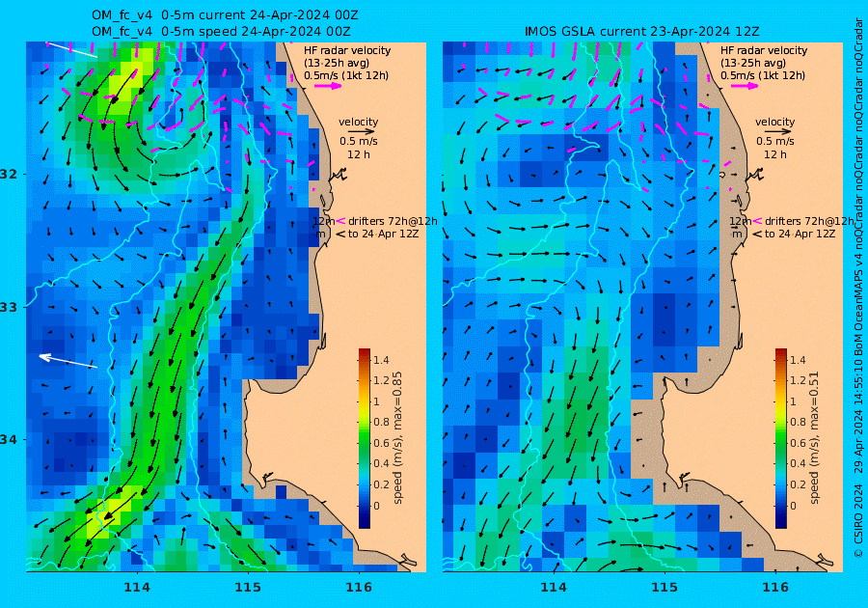Click the right map 'velocity' legend text
The height and width of the screenshot is (608, 868).
[x=775, y=122]
